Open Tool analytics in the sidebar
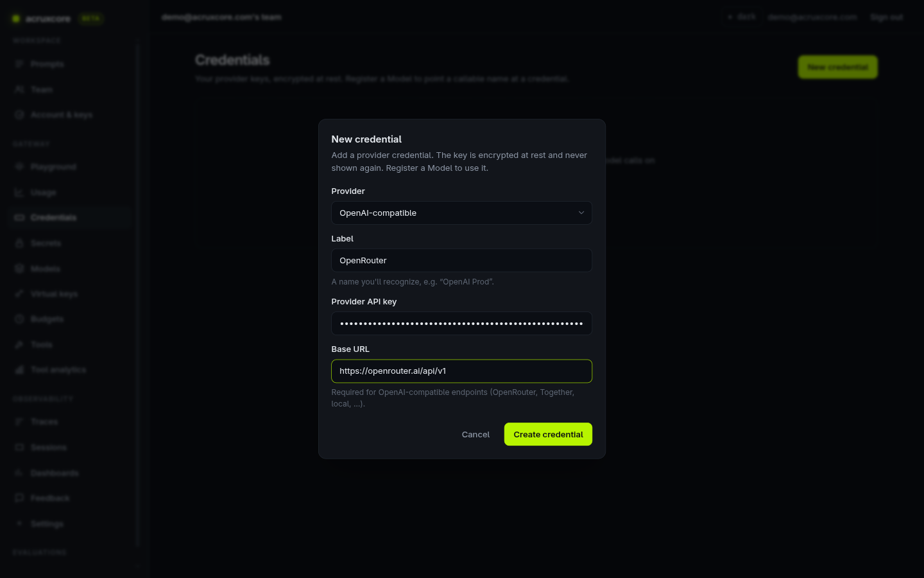924x578 pixels. tap(71, 370)
